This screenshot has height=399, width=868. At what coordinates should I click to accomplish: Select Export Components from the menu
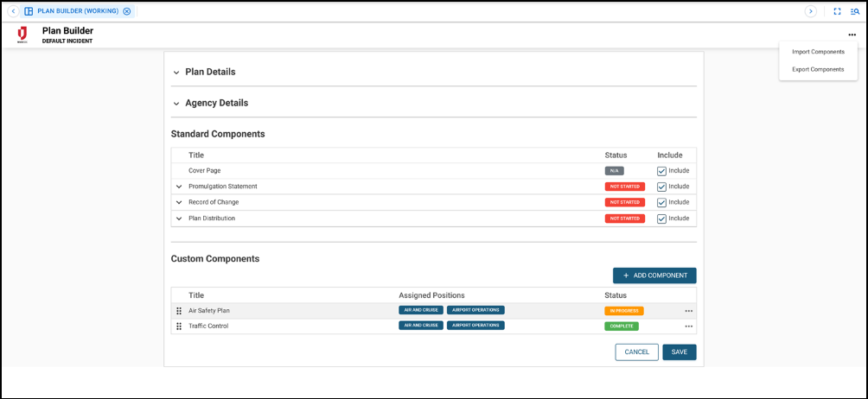coord(818,69)
